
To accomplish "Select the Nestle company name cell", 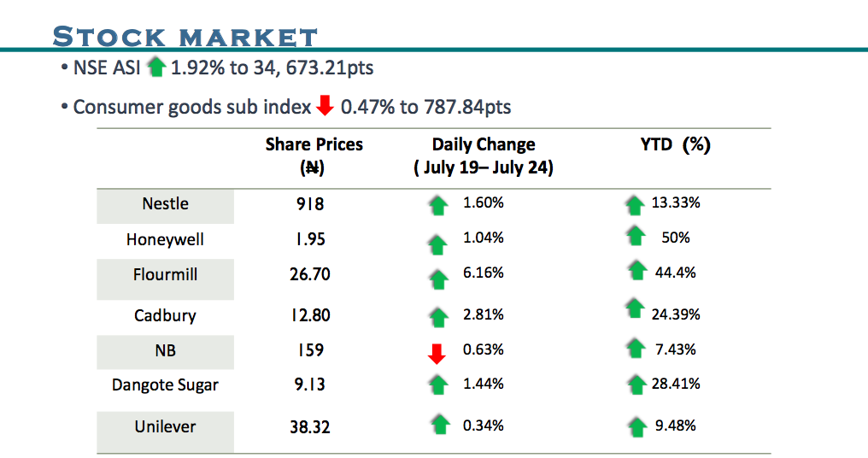I will click(165, 203).
